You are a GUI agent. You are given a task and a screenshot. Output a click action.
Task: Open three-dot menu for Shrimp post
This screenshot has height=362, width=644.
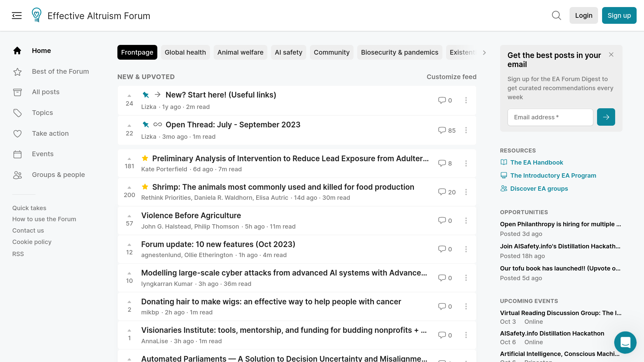pos(466,192)
